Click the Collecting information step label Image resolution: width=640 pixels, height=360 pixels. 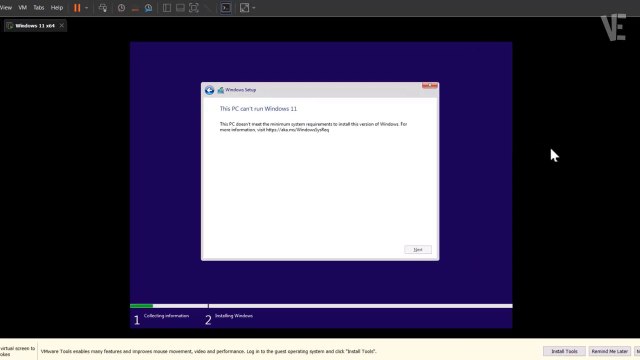click(x=167, y=316)
